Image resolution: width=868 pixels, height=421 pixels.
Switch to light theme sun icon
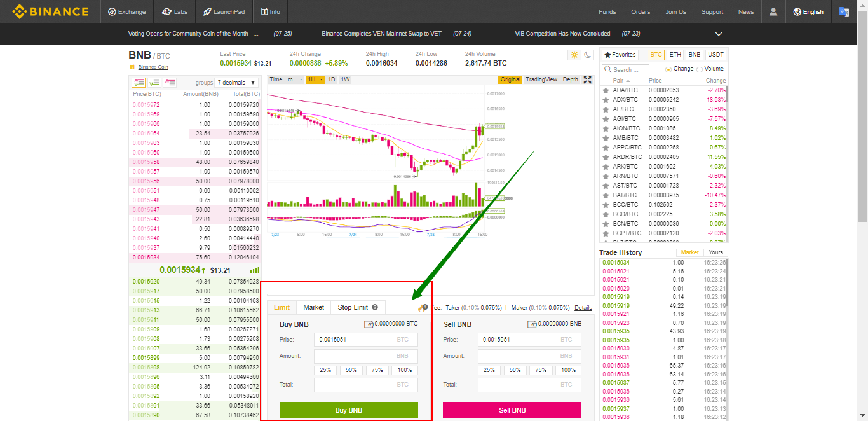pyautogui.click(x=574, y=55)
